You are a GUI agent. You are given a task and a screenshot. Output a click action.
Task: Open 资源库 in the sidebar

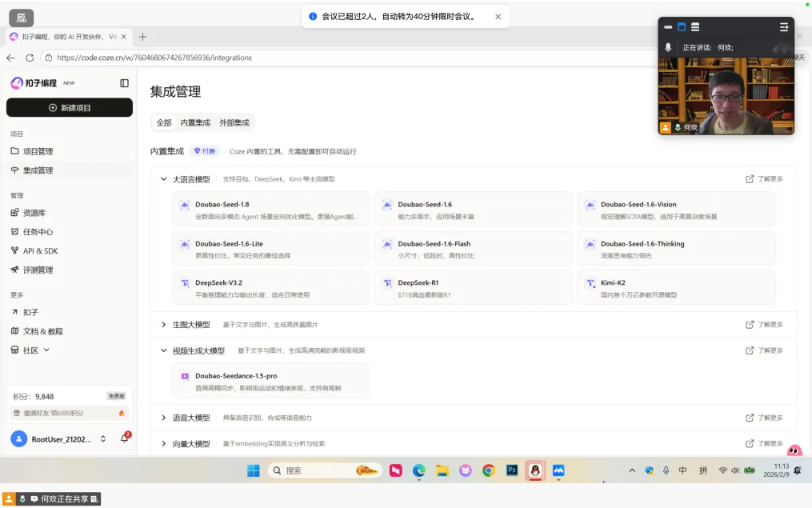pos(70,213)
